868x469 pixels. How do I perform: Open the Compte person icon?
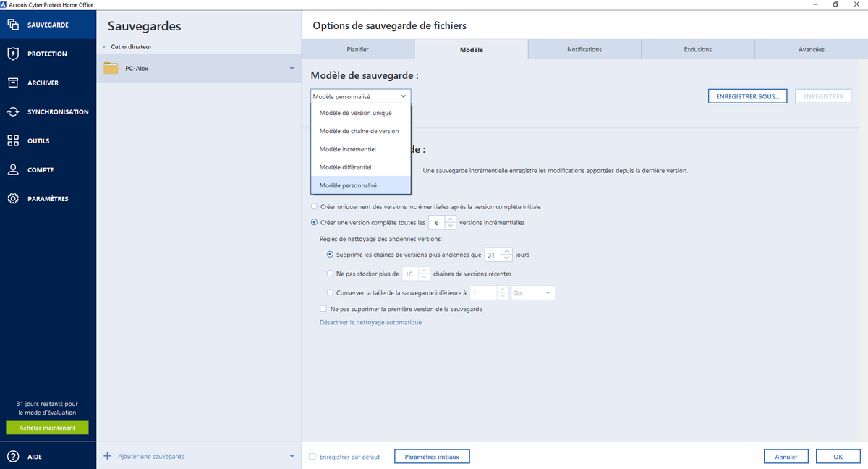[13, 169]
